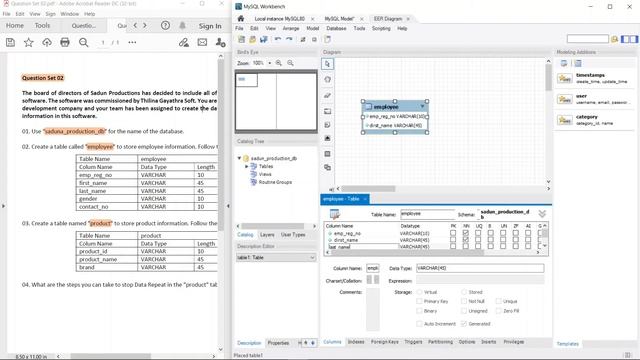Select the eraser tool in Diagram toolbar
Viewport: 640px width, 360px height.
[327, 96]
